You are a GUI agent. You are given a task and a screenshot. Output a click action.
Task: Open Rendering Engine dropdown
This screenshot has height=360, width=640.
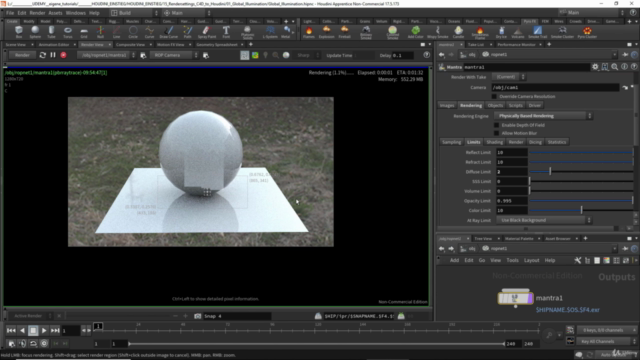pyautogui.click(x=543, y=116)
